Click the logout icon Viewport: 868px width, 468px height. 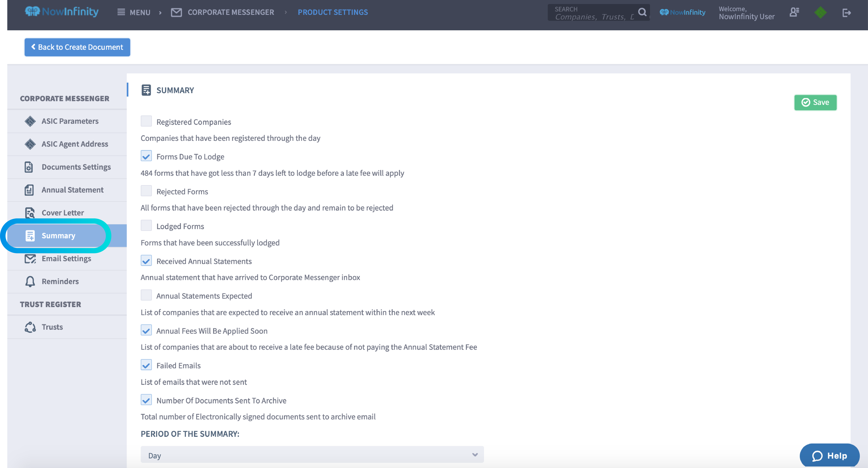(846, 13)
